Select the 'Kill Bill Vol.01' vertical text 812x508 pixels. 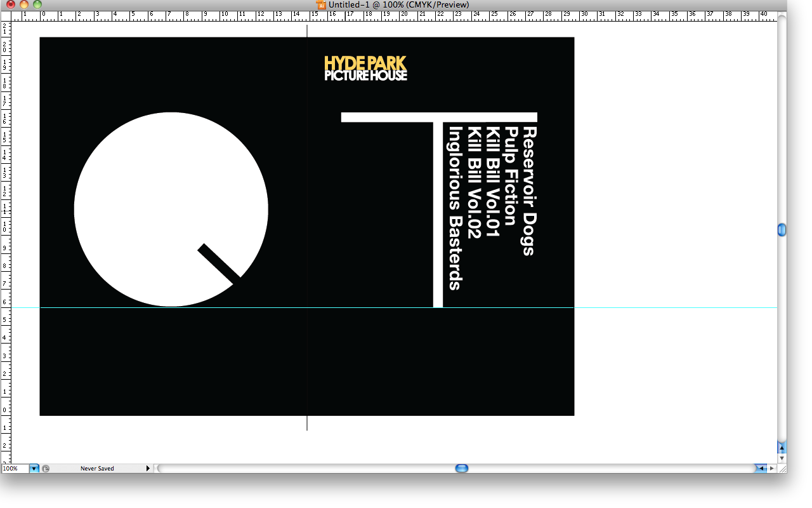click(x=493, y=182)
